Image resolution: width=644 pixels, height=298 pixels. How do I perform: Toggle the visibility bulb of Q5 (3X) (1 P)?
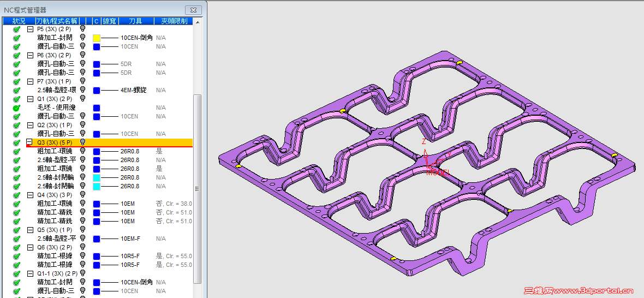tap(82, 229)
